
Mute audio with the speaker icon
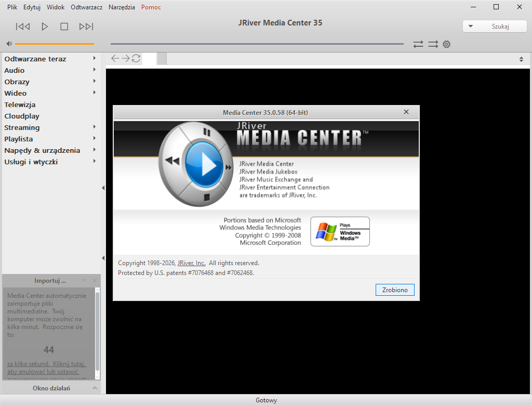pyautogui.click(x=9, y=44)
